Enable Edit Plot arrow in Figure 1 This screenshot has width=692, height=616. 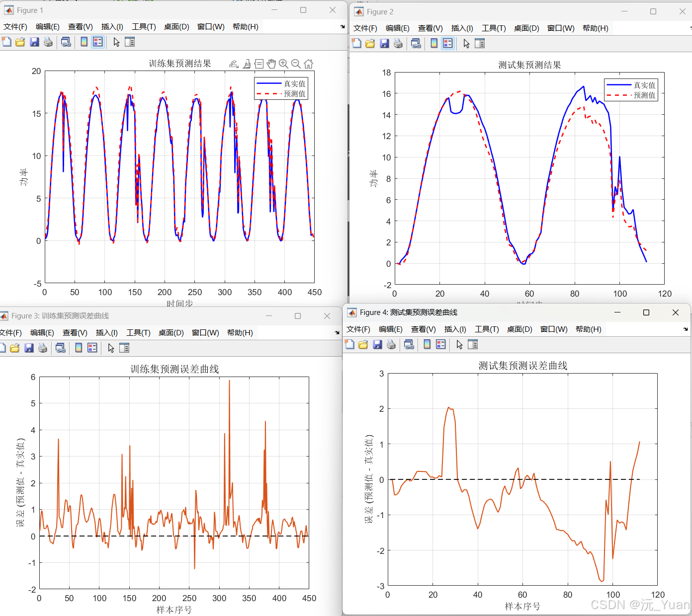[116, 42]
